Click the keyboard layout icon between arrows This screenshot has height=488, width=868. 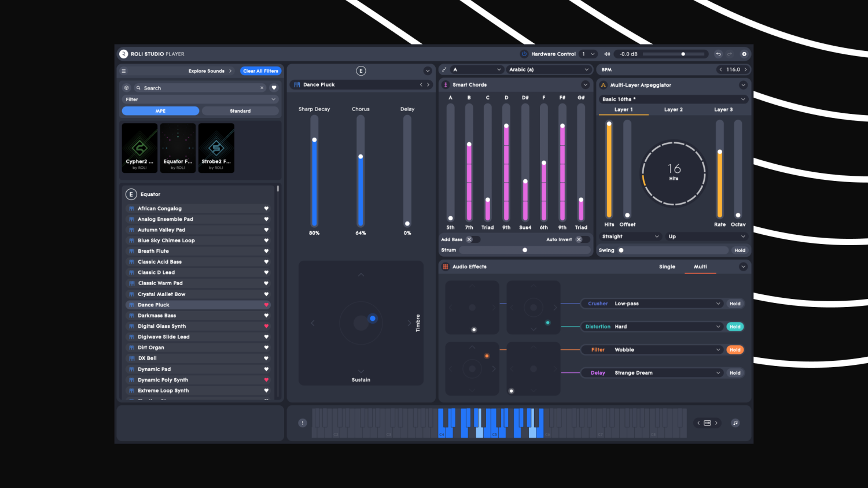click(707, 423)
